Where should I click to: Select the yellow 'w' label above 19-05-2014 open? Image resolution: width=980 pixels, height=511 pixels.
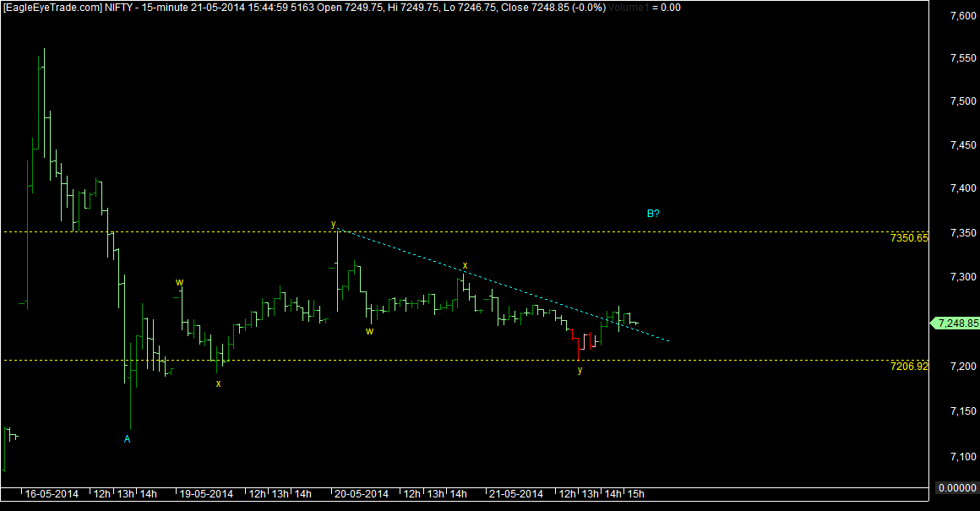coord(179,282)
